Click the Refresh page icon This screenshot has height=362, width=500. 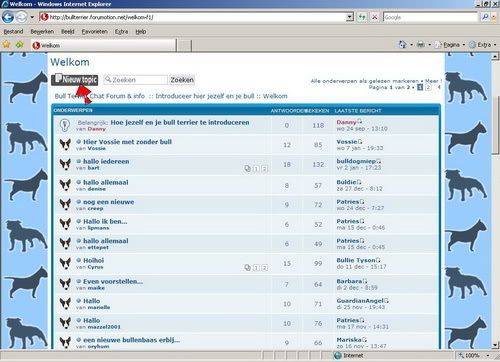pyautogui.click(x=362, y=17)
